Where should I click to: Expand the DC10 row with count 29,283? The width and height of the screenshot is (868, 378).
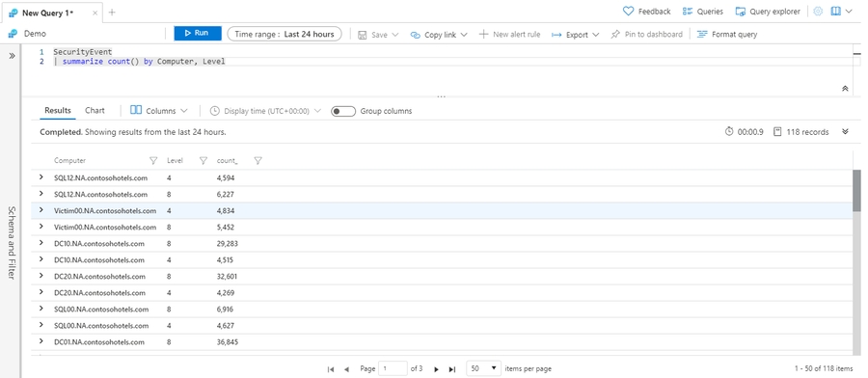[41, 243]
